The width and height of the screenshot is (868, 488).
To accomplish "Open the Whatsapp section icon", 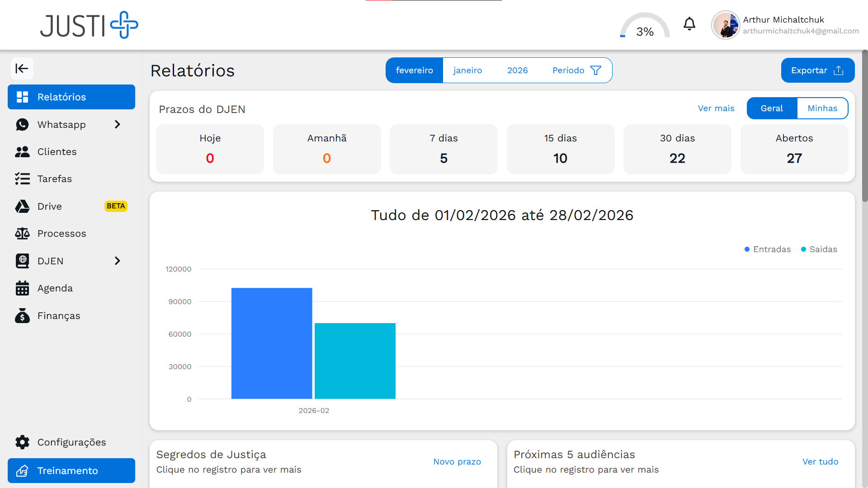I will click(x=23, y=124).
